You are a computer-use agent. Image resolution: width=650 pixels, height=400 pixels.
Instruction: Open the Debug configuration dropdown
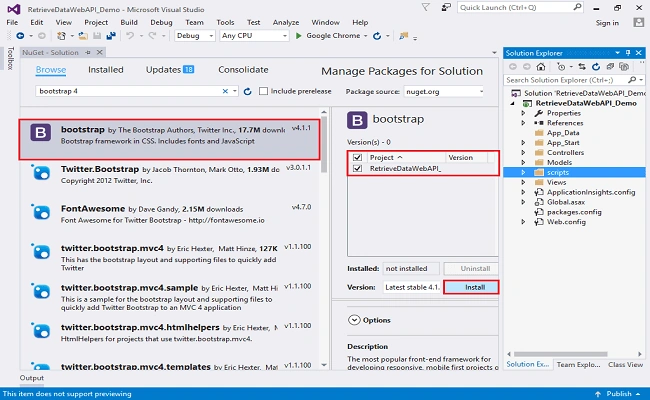pos(194,36)
